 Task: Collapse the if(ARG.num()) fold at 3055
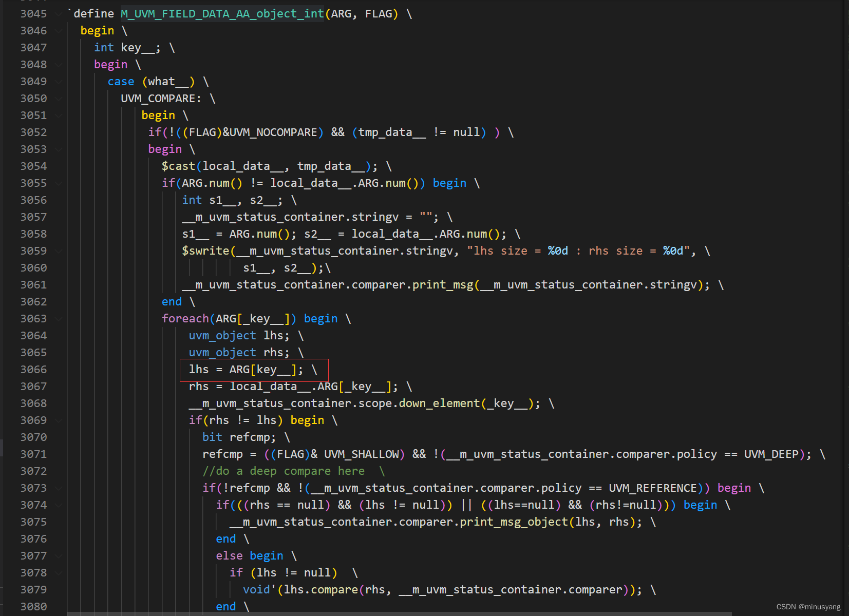(58, 183)
